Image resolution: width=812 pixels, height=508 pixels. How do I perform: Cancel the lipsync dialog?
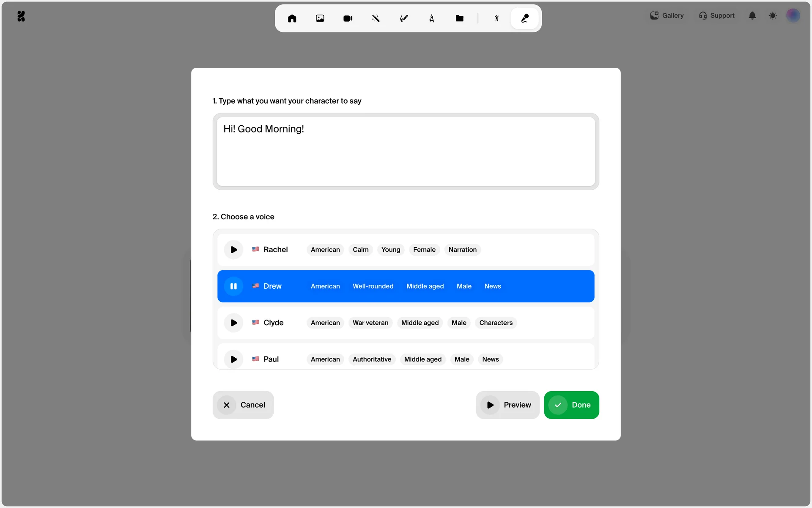(243, 405)
